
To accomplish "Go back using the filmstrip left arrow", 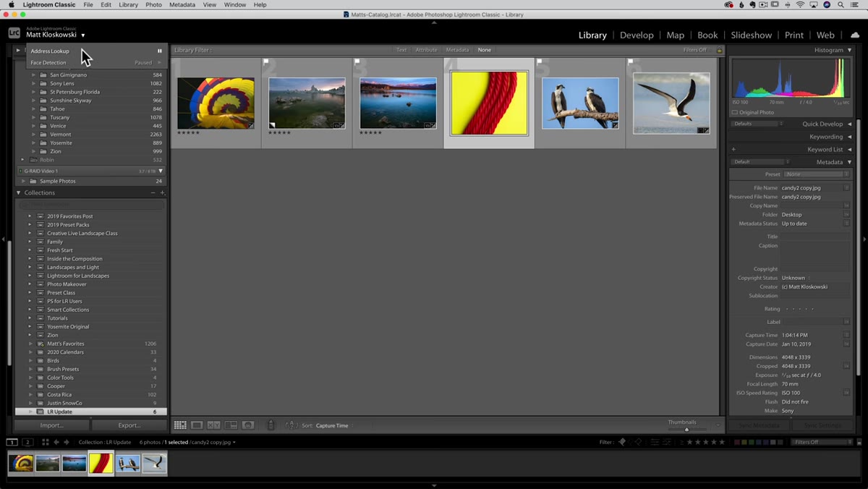I will (x=56, y=442).
